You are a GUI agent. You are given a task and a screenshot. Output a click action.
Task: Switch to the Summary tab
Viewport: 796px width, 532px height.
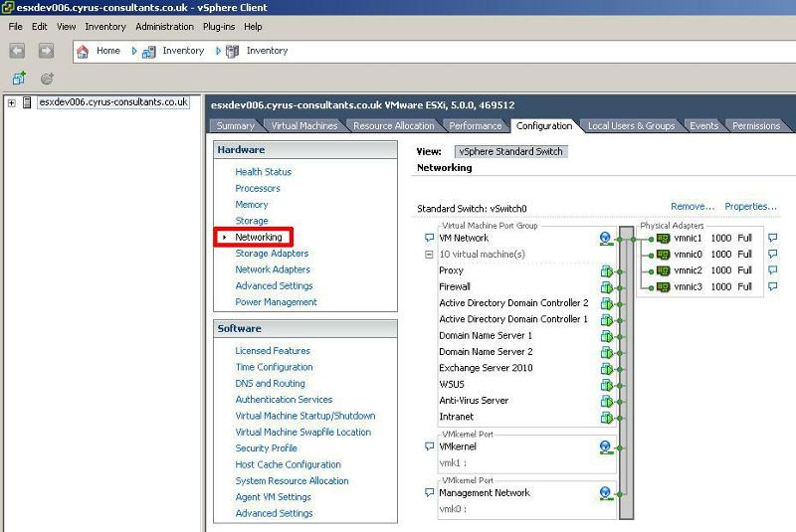click(x=235, y=125)
